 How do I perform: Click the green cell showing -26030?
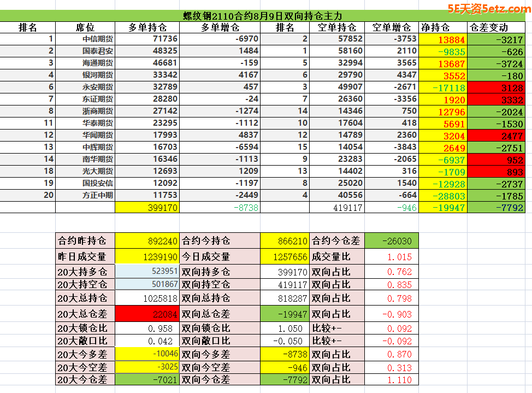(391, 241)
